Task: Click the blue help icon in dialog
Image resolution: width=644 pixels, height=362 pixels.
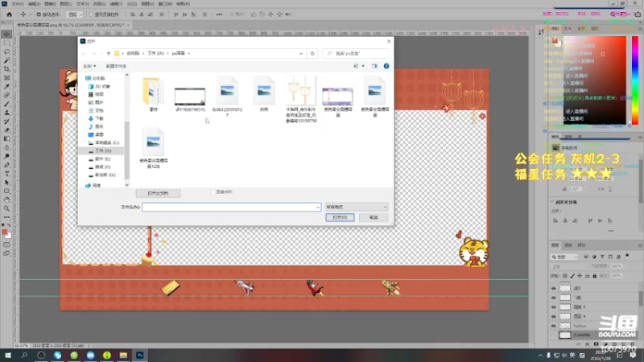Action: click(386, 66)
